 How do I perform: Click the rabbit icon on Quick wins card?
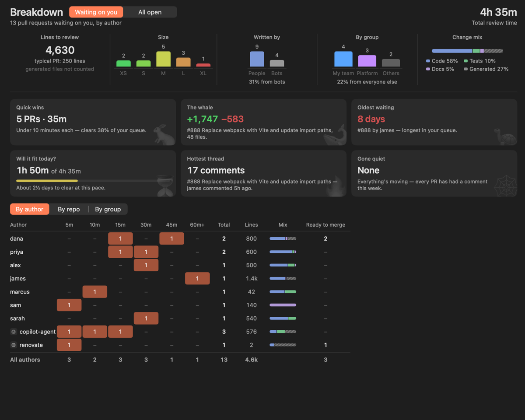[164, 134]
